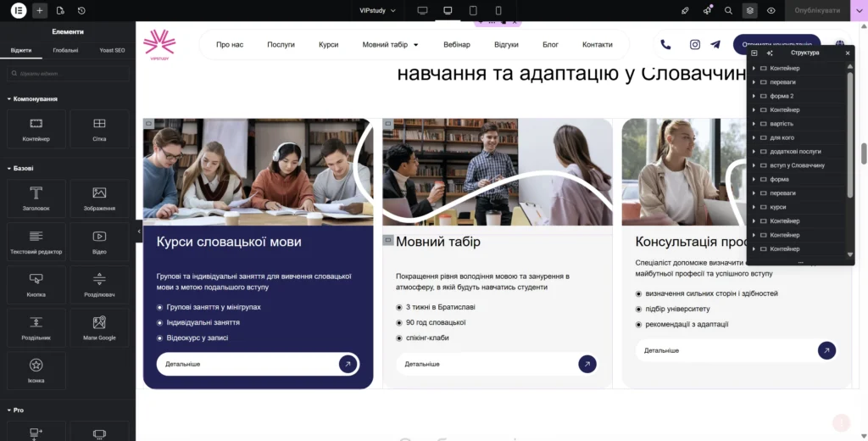
Task: Click the Опублікувати publish button
Action: (x=817, y=10)
